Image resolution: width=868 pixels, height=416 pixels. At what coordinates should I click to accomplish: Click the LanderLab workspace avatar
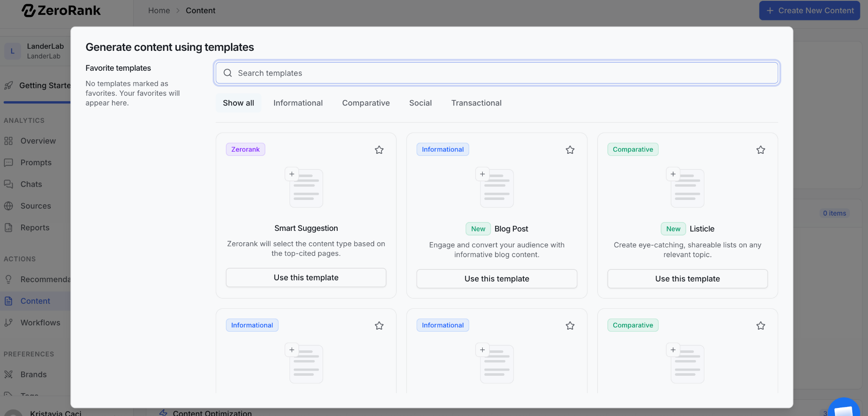click(x=12, y=51)
